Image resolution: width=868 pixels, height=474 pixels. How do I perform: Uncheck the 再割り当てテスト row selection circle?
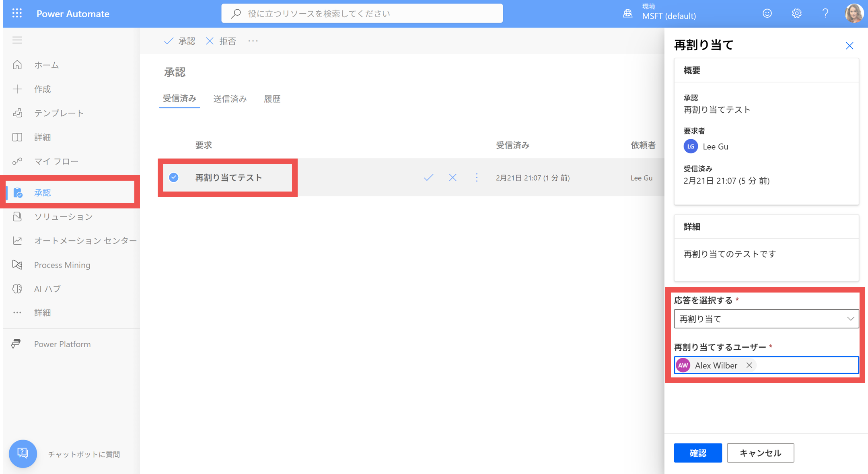(x=173, y=177)
